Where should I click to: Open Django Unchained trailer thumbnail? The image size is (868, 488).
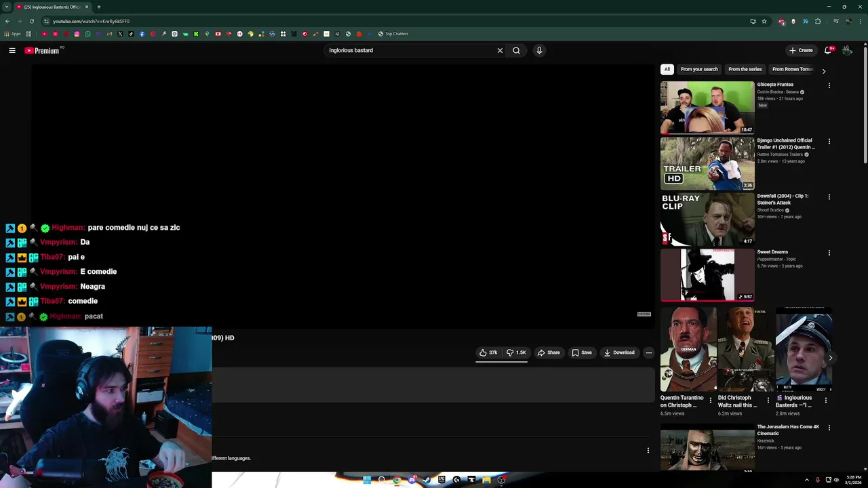707,163
